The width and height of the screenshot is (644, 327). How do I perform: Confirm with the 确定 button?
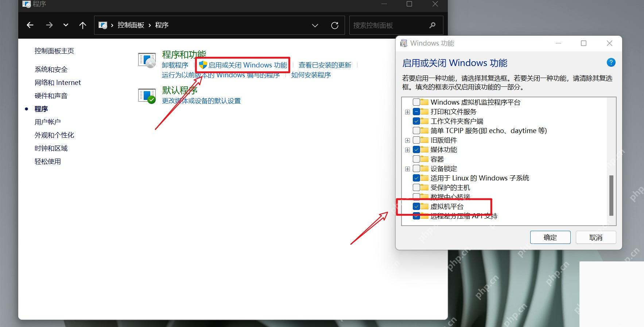tap(550, 237)
